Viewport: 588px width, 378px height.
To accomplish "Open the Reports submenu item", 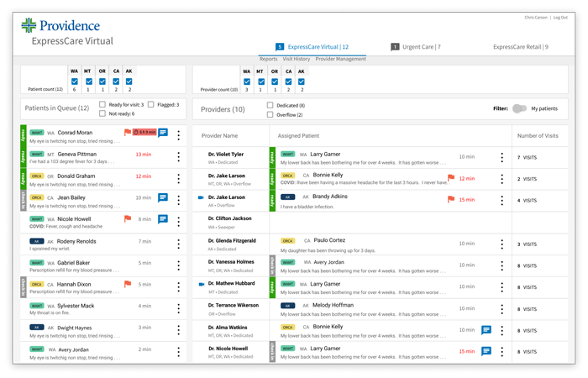I will (x=269, y=59).
